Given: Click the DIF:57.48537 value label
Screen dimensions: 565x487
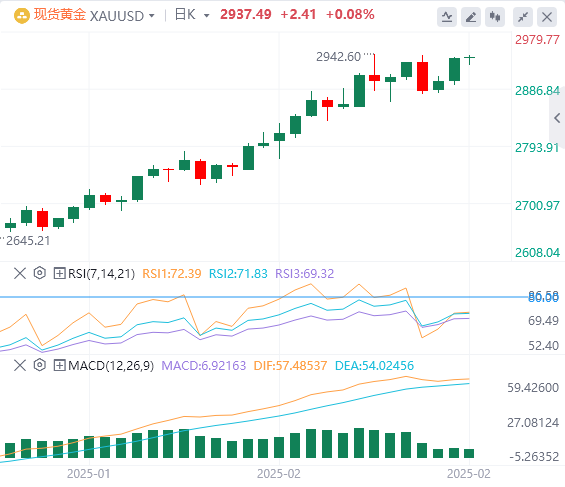Looking at the screenshot, I should click(290, 366).
